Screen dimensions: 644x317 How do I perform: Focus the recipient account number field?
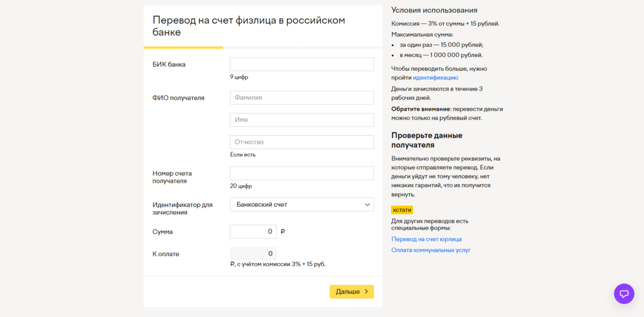302,173
